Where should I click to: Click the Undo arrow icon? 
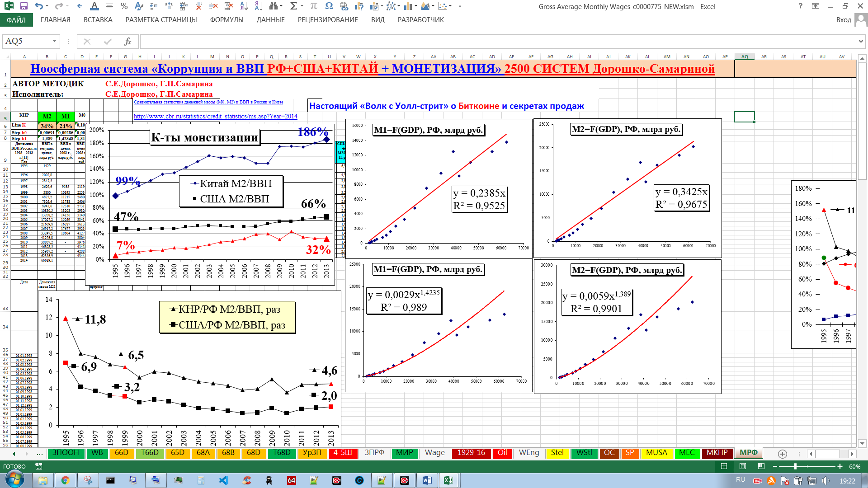click(39, 6)
